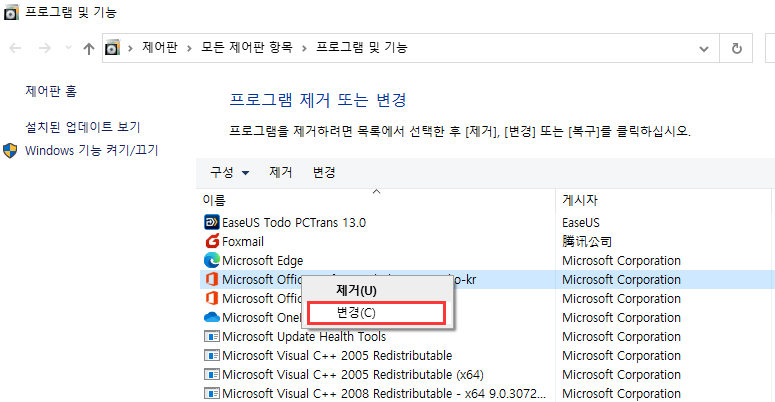This screenshot has width=775, height=402.
Task: Click the Microsoft Edge program icon
Action: coord(212,260)
